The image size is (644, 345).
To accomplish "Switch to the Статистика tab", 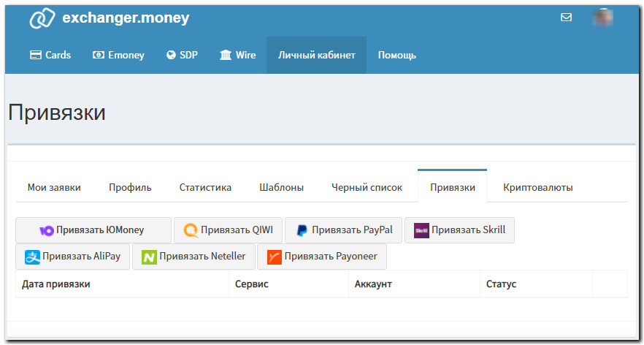I will 205,188.
